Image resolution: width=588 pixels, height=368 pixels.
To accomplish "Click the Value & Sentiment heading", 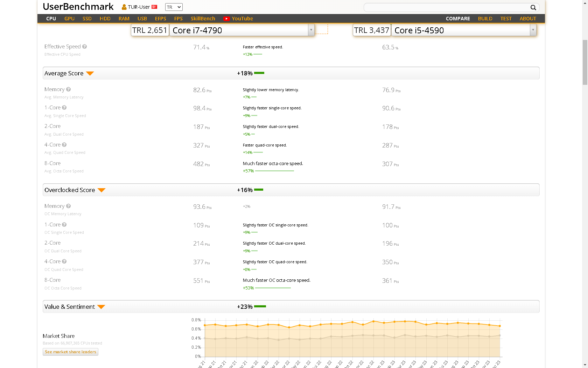I will click(70, 307).
